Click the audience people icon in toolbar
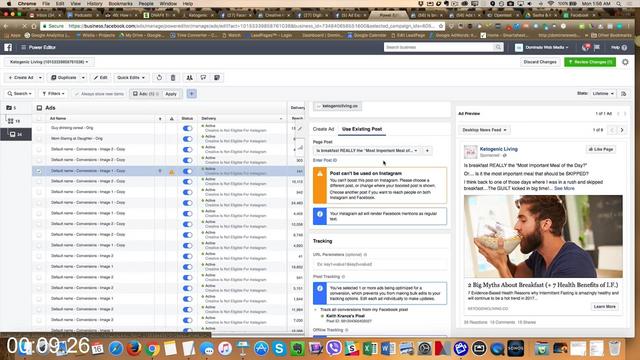 click(190, 78)
